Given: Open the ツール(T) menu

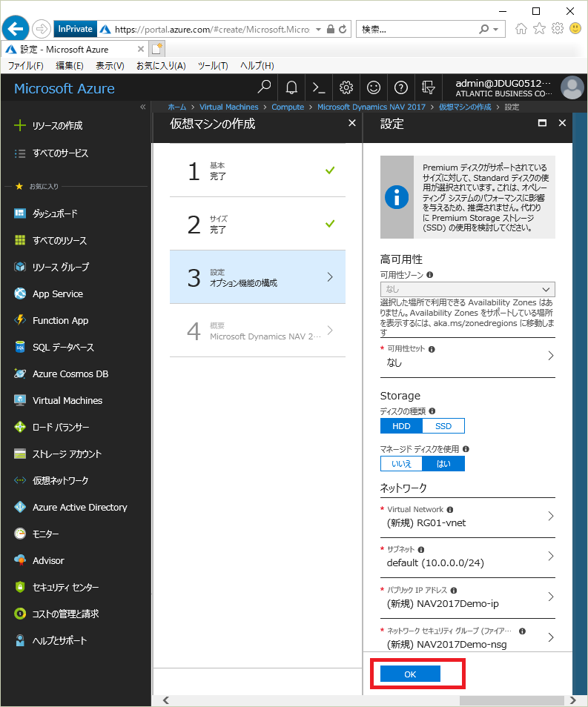Looking at the screenshot, I should click(213, 66).
